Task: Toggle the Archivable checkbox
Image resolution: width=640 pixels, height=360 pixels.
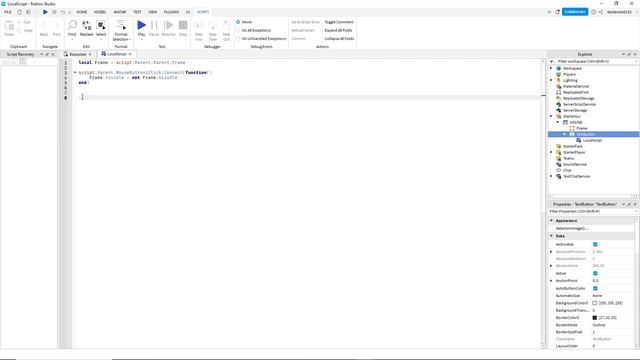Action: (595, 244)
